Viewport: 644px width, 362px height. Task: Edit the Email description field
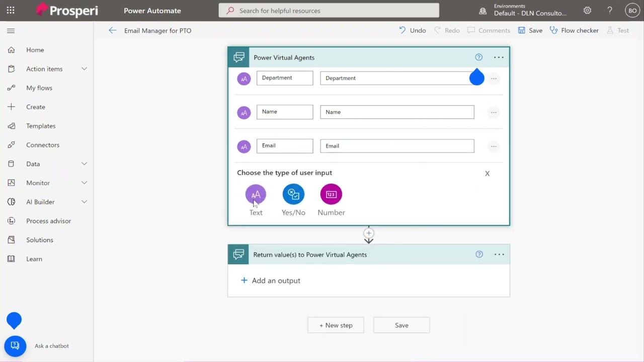(x=397, y=146)
